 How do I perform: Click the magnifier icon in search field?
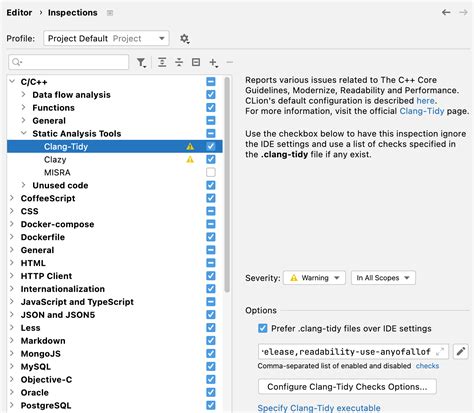coord(17,62)
